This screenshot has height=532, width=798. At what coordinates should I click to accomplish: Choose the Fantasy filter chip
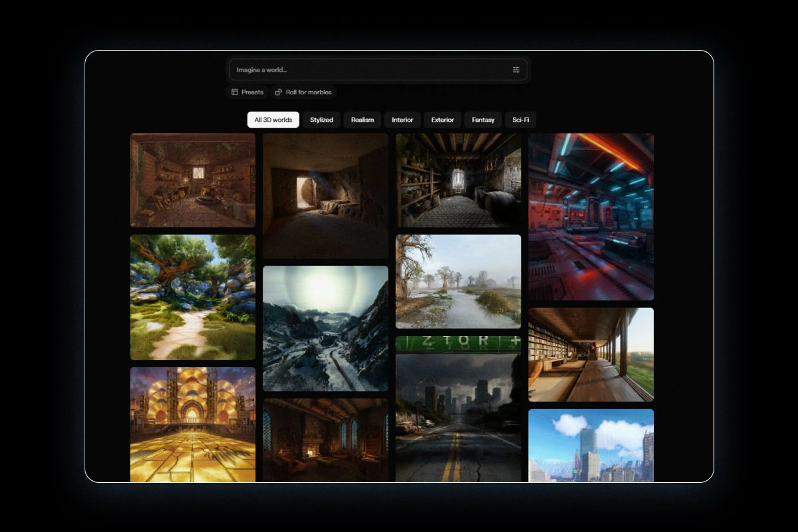(x=483, y=120)
